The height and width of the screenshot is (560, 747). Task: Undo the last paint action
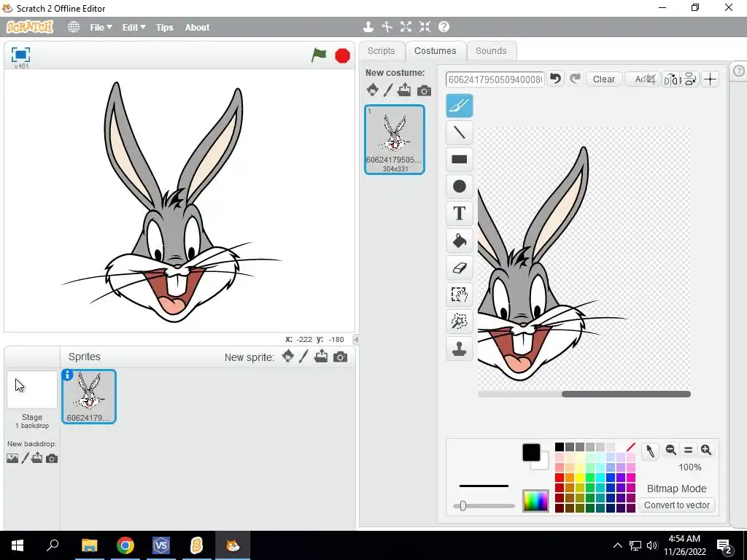coord(555,79)
